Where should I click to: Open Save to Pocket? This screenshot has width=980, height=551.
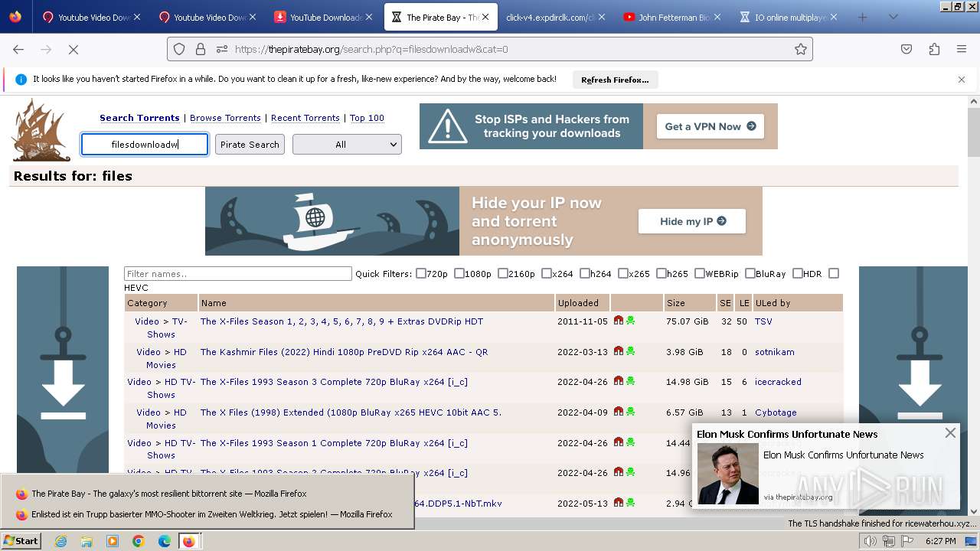906,49
